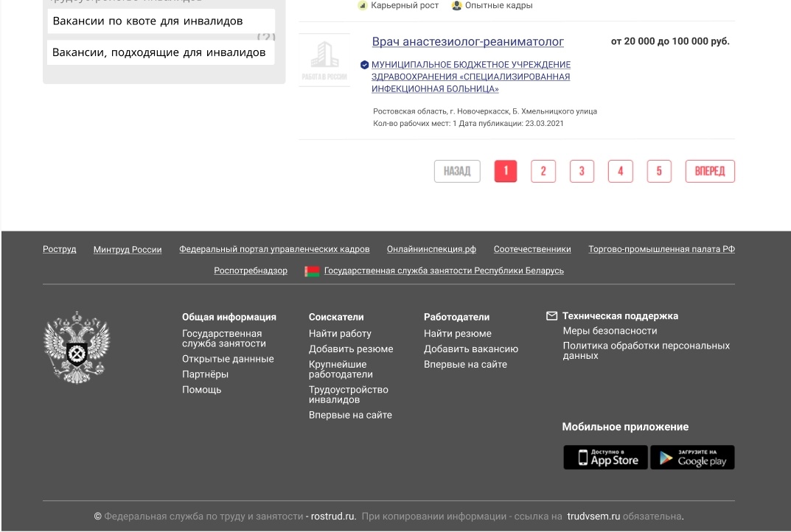
Task: Open the Google Play download badge
Action: [x=691, y=457]
